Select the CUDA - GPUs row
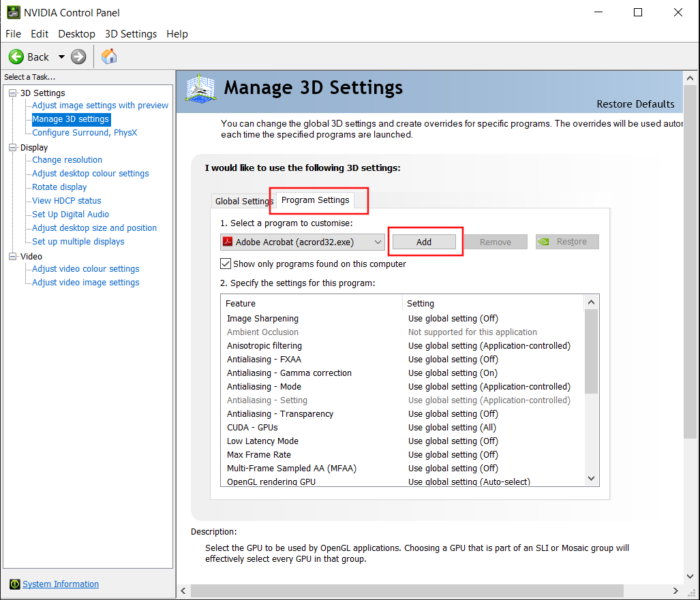 pos(402,428)
